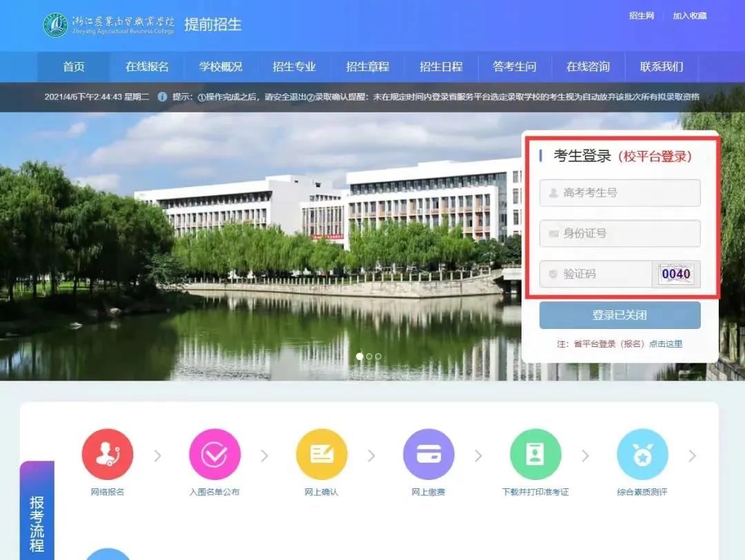Viewport: 745px width, 560px height.
Task: Click the 网上确认 yellow icon
Action: pos(321,454)
